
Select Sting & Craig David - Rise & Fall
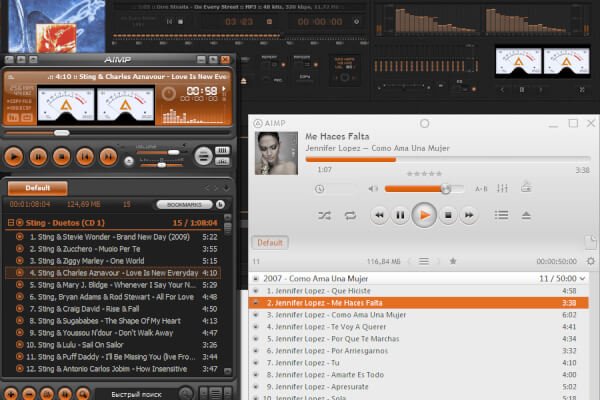[113, 309]
